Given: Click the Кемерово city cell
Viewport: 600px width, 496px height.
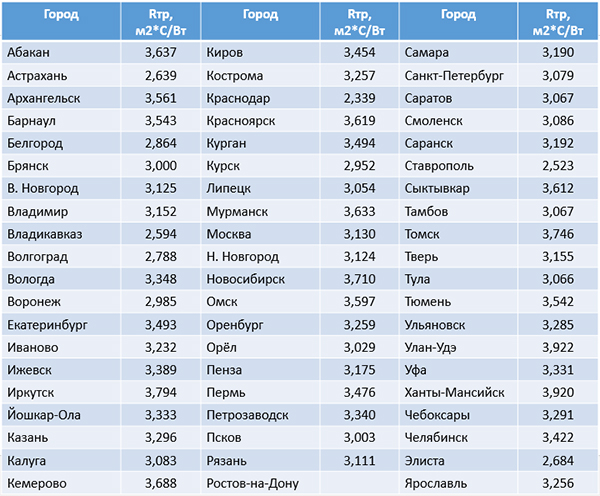Looking at the screenshot, I should (61, 483).
